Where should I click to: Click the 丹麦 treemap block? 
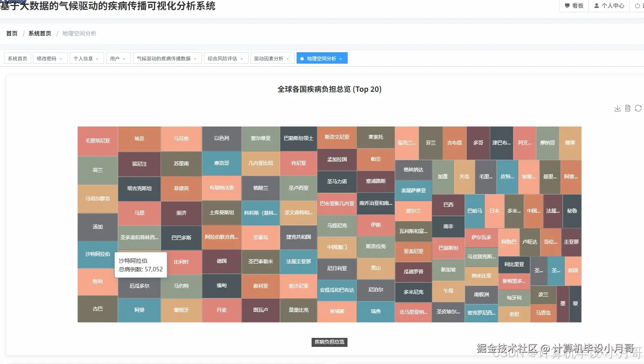pyautogui.click(x=222, y=310)
